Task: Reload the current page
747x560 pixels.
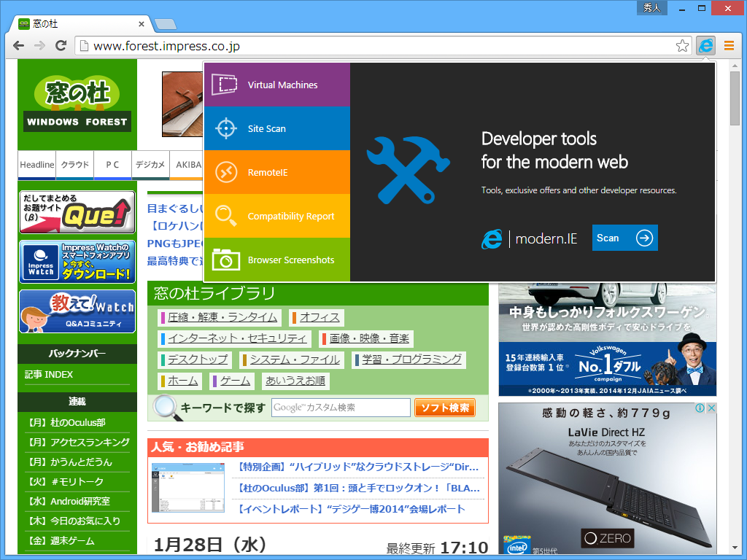Action: 61,44
